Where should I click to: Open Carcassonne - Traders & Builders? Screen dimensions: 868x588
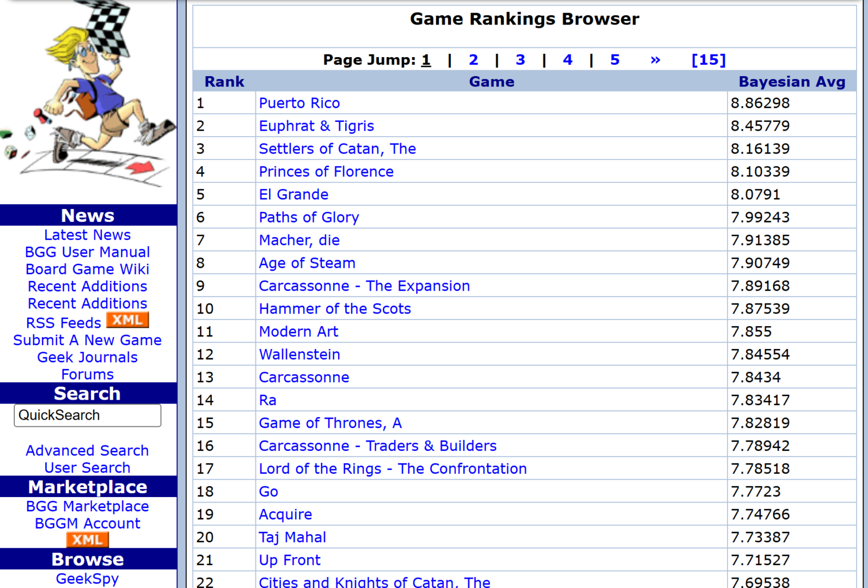378,446
